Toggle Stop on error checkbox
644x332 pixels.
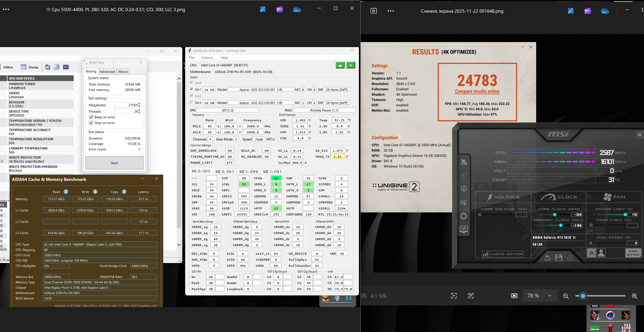(x=91, y=123)
